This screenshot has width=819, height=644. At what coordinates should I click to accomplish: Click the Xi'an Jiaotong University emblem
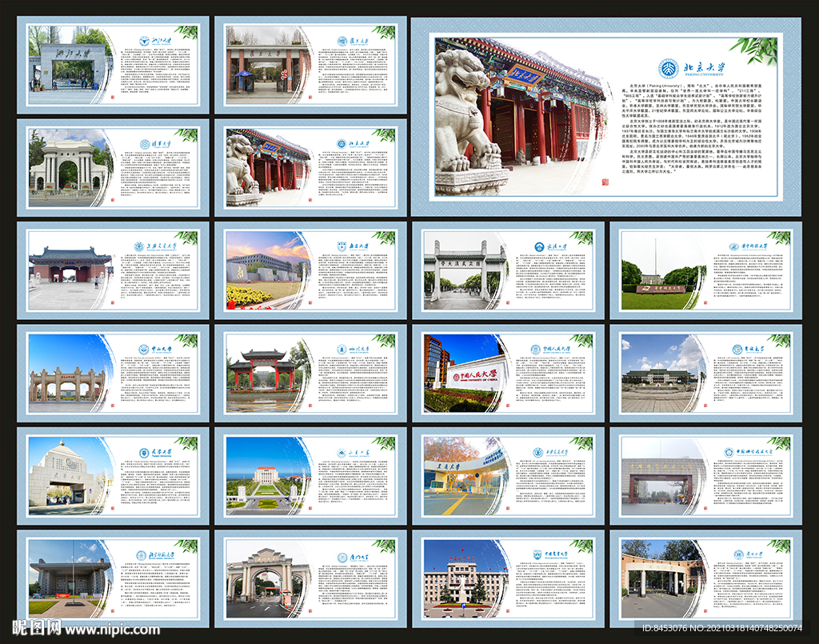click(x=537, y=452)
